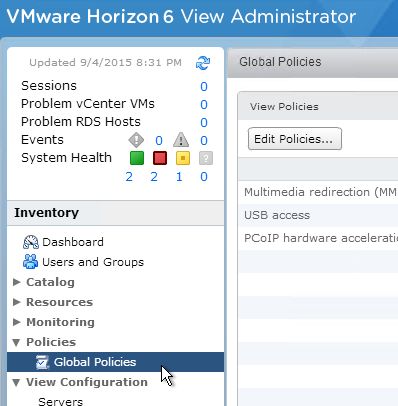
Task: Collapse the Policies tree node
Action: (16, 342)
